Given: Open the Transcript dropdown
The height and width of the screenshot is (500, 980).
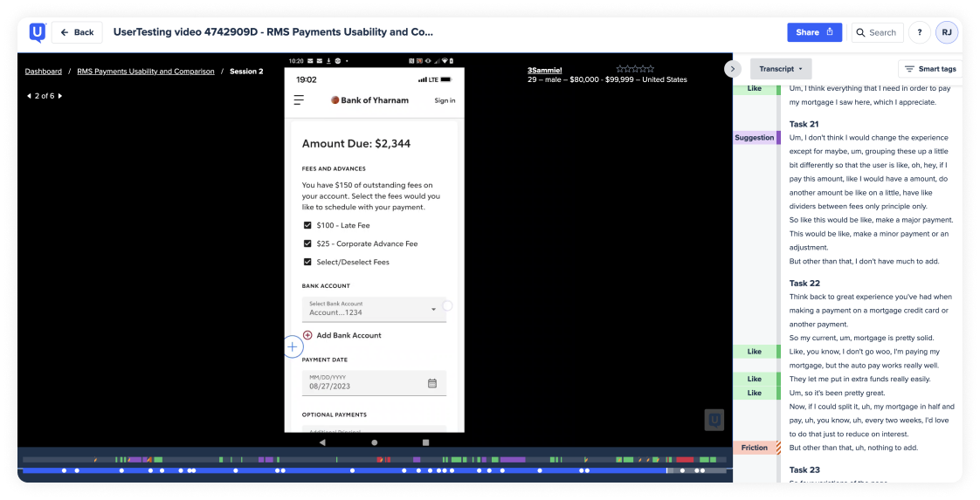Looking at the screenshot, I should pos(781,69).
